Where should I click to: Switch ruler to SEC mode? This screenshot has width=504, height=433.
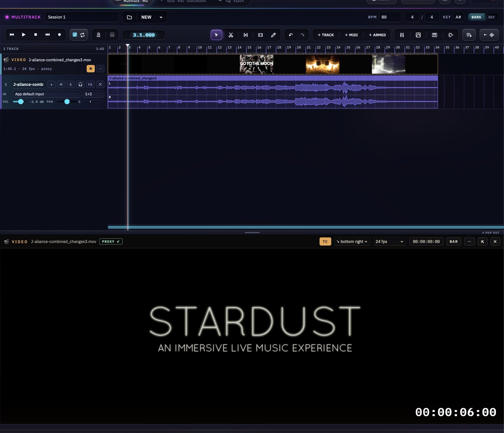coord(491,17)
